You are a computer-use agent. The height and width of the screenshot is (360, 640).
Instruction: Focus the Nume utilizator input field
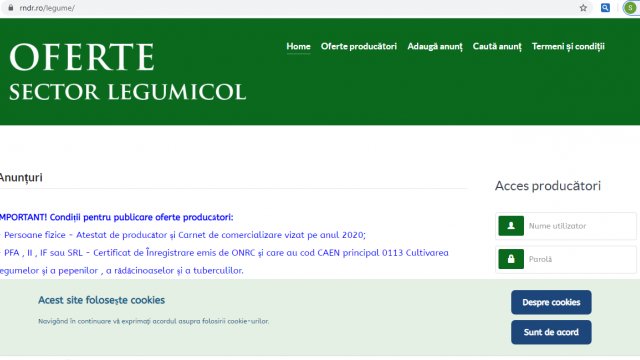coord(566,226)
